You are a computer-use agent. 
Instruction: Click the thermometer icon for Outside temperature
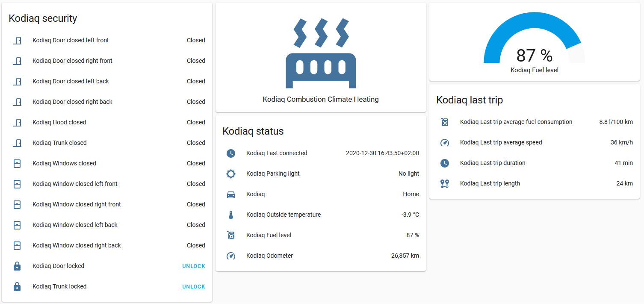[231, 215]
